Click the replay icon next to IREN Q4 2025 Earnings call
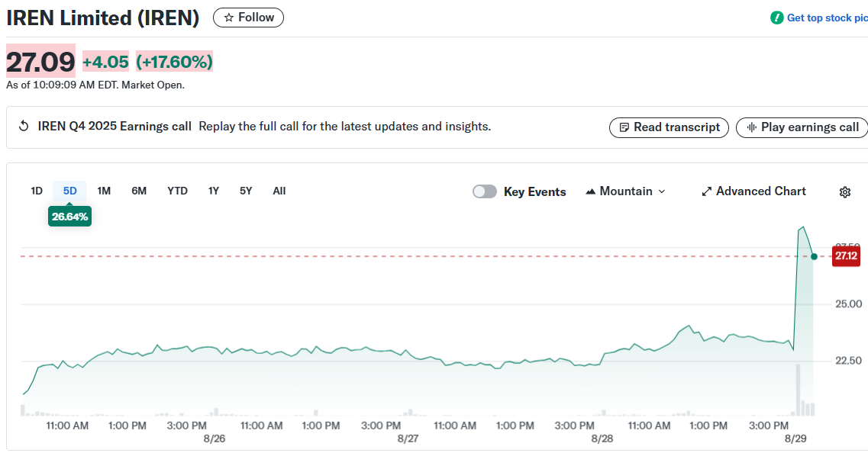This screenshot has height=453, width=868. (23, 126)
